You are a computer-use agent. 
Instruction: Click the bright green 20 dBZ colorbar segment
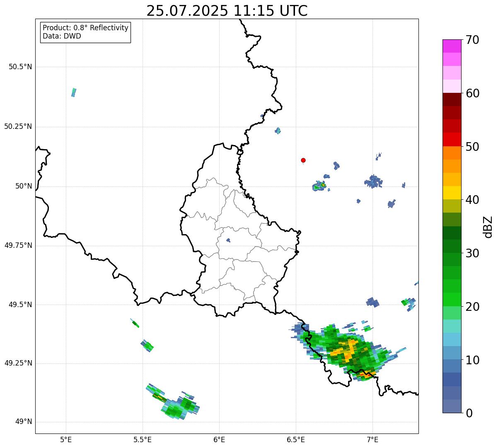[x=452, y=299]
